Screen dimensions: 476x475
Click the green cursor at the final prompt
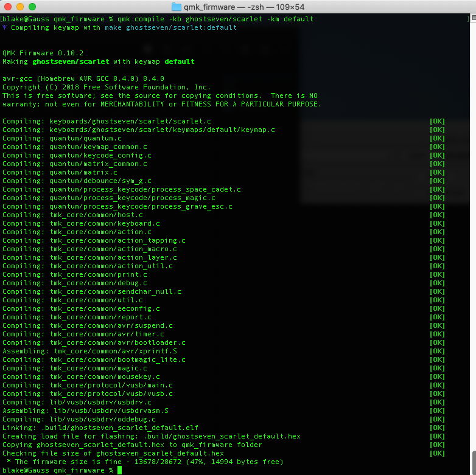pos(119,470)
